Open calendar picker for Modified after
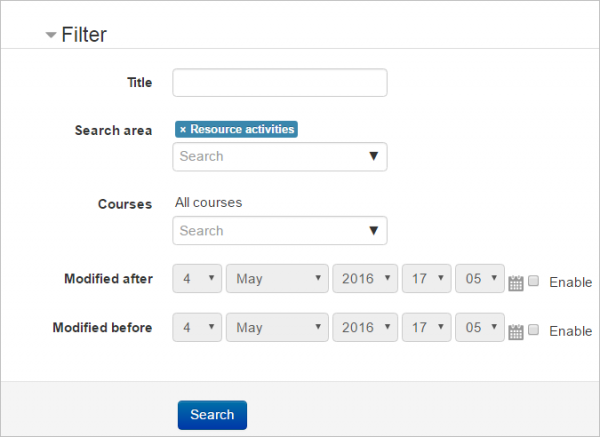The height and width of the screenshot is (437, 600). point(516,283)
